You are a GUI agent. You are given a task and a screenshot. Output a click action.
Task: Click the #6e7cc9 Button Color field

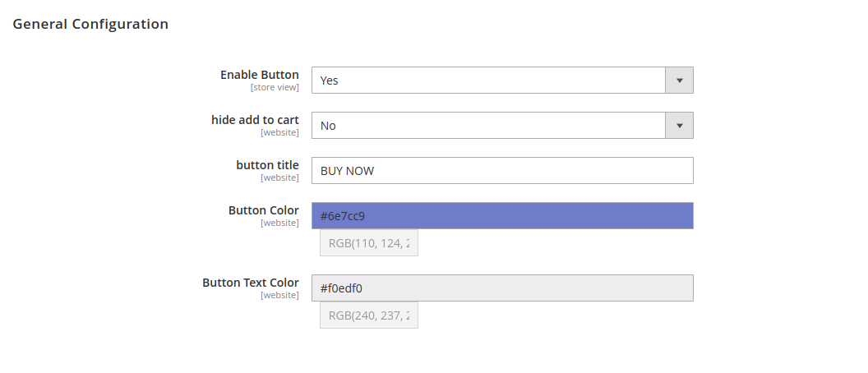pos(502,216)
